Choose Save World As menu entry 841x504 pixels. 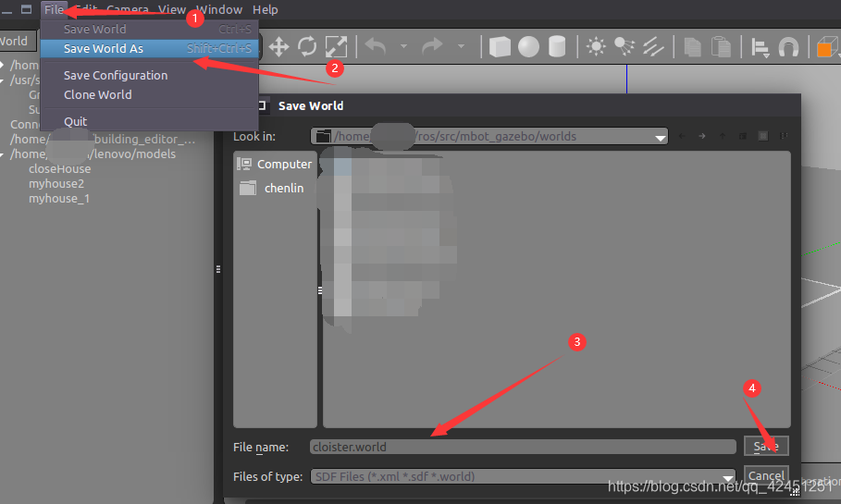(x=150, y=48)
